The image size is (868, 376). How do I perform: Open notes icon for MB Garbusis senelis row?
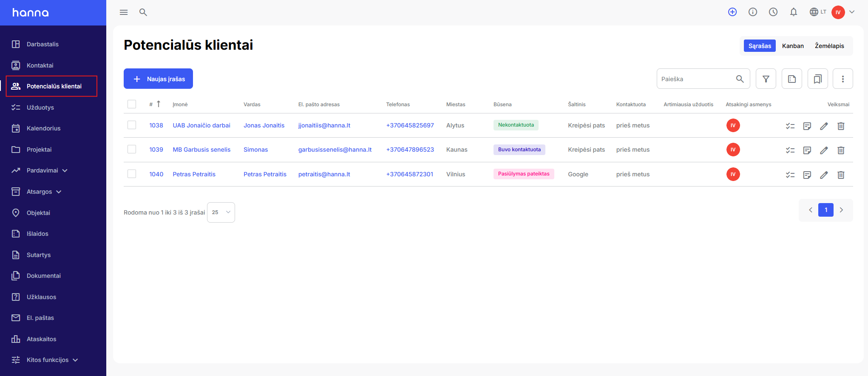[807, 150]
